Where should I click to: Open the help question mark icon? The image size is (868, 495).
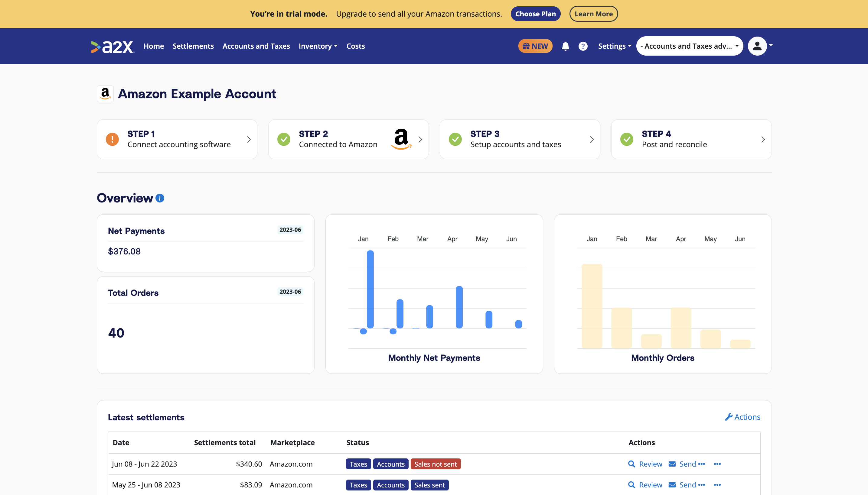coord(583,46)
